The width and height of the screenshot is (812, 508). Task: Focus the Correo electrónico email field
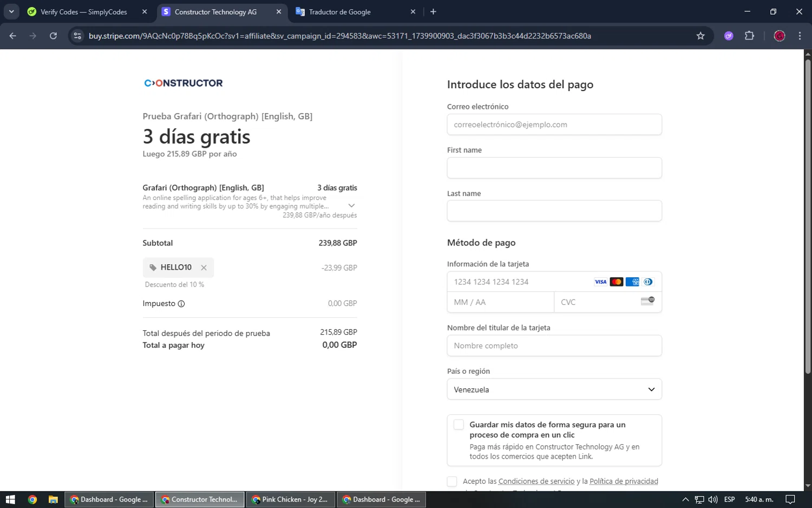click(554, 125)
